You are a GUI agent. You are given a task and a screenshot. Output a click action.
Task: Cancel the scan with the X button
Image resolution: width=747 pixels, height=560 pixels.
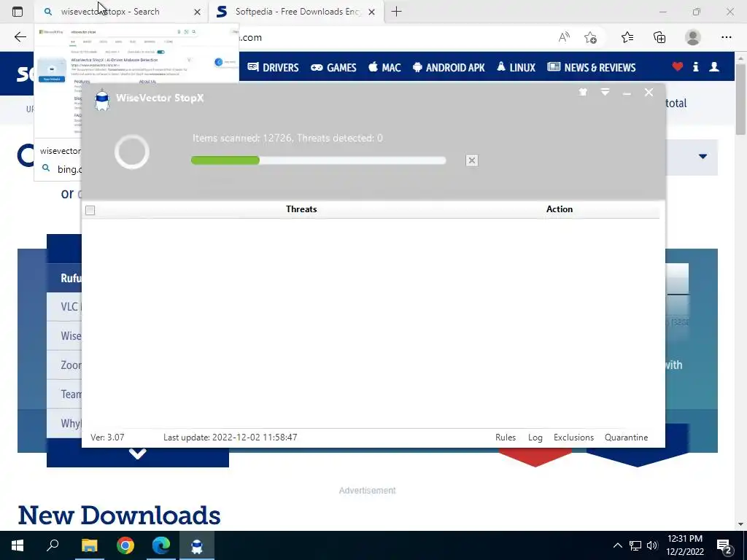(x=472, y=160)
